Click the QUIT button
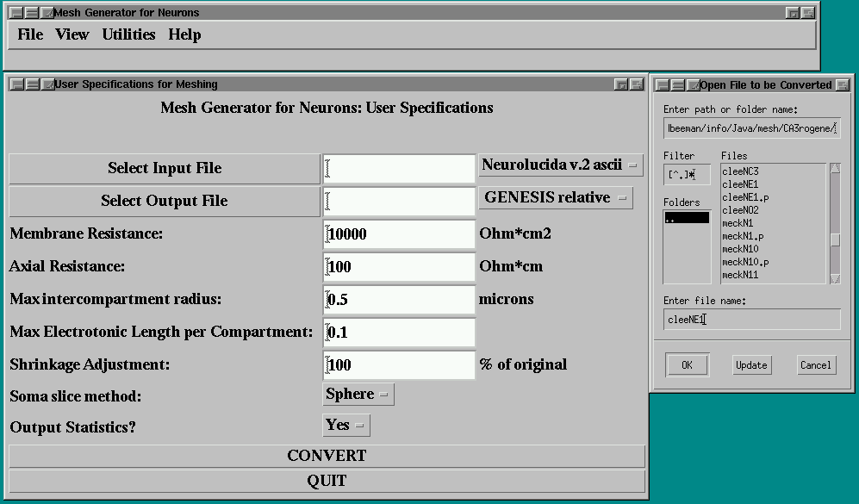The height and width of the screenshot is (504, 859). 327,481
